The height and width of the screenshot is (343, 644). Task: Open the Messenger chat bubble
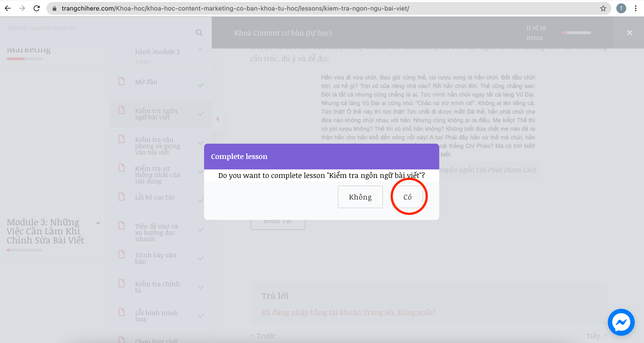621,322
